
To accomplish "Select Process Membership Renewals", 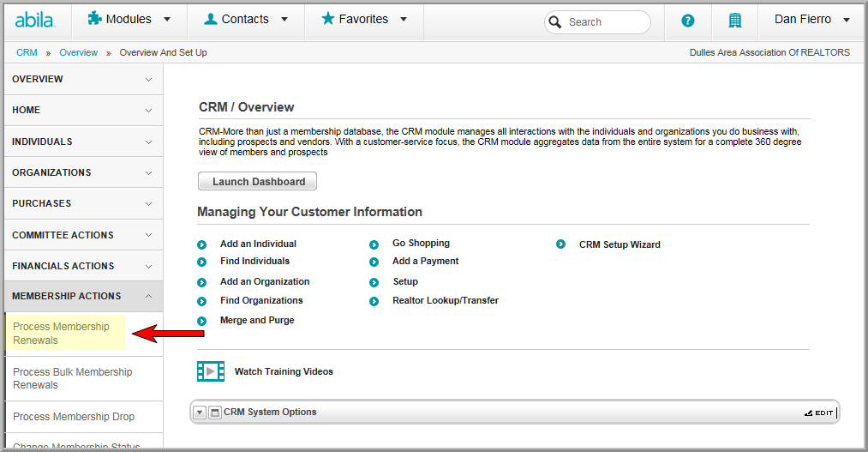I will coord(61,334).
